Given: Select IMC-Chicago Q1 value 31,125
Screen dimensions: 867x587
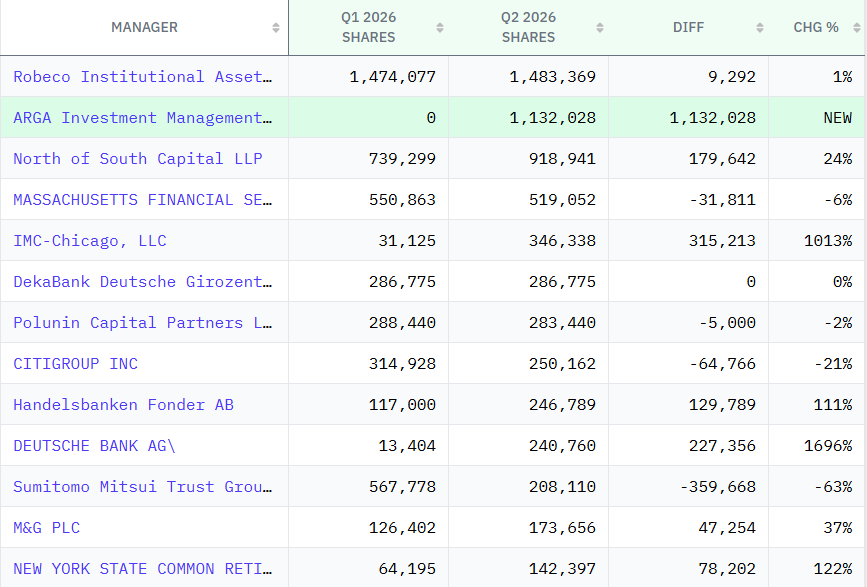Looking at the screenshot, I should pyautogui.click(x=407, y=240).
